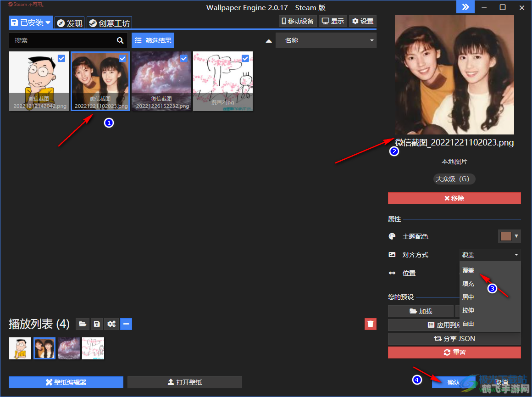Switch to the 发现 tab
Screen dimensions: 532x397
(70, 23)
